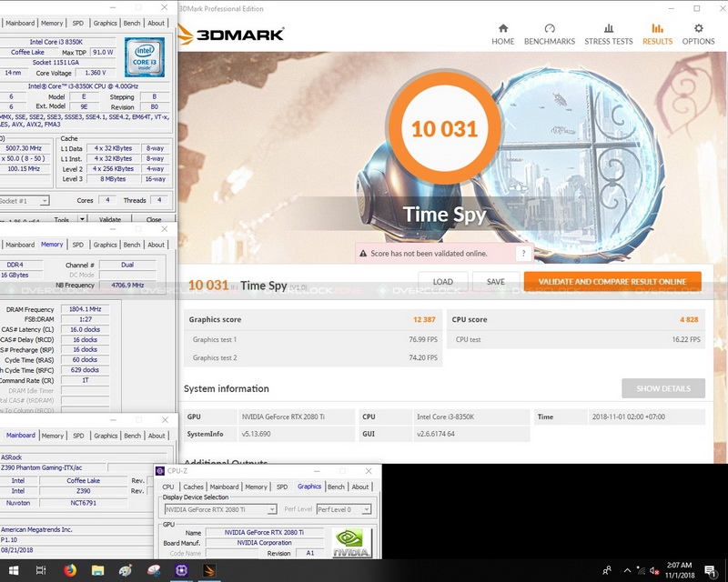Viewport: 728px width, 582px height.
Task: Click the HOME label in 3DMark navigation
Action: (x=503, y=41)
